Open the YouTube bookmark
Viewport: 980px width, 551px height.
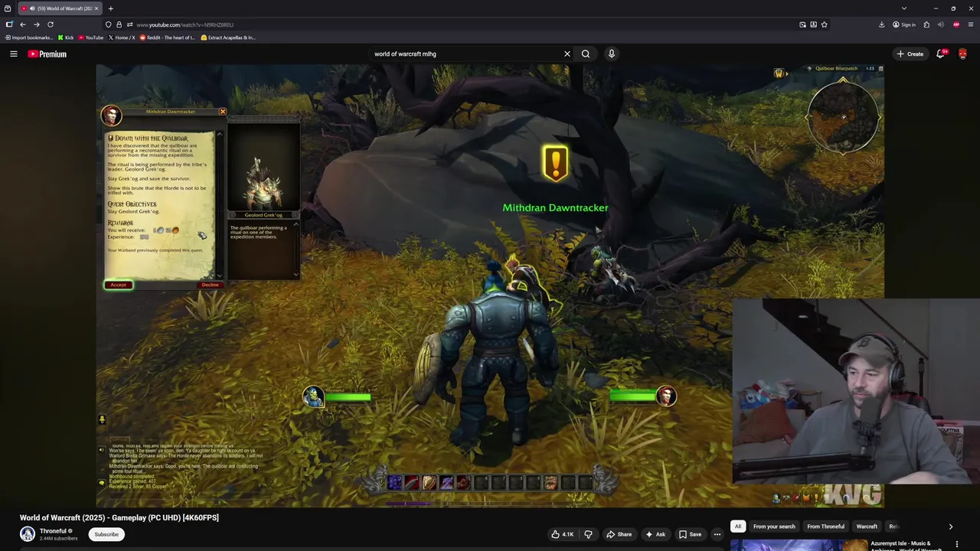click(x=90, y=37)
